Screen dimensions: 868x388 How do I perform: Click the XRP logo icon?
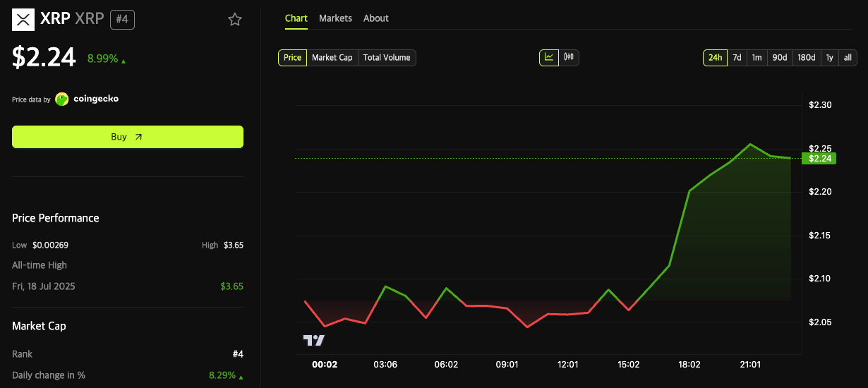pyautogui.click(x=24, y=19)
